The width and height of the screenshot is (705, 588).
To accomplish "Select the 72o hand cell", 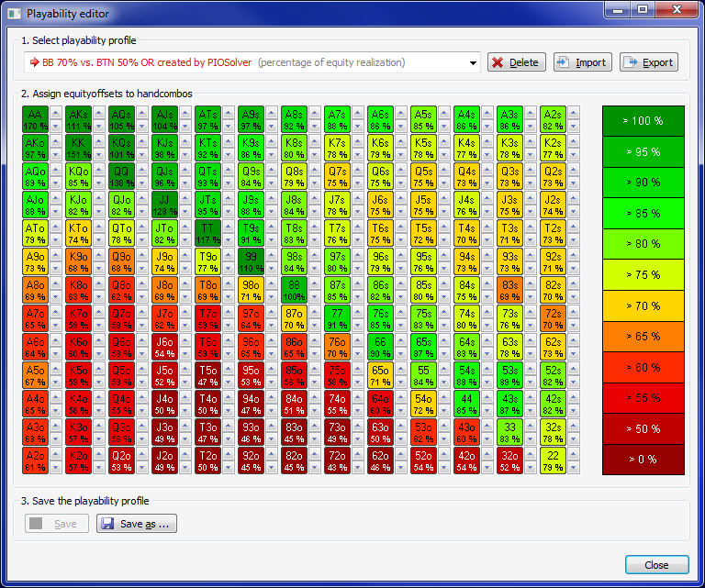I will click(337, 460).
